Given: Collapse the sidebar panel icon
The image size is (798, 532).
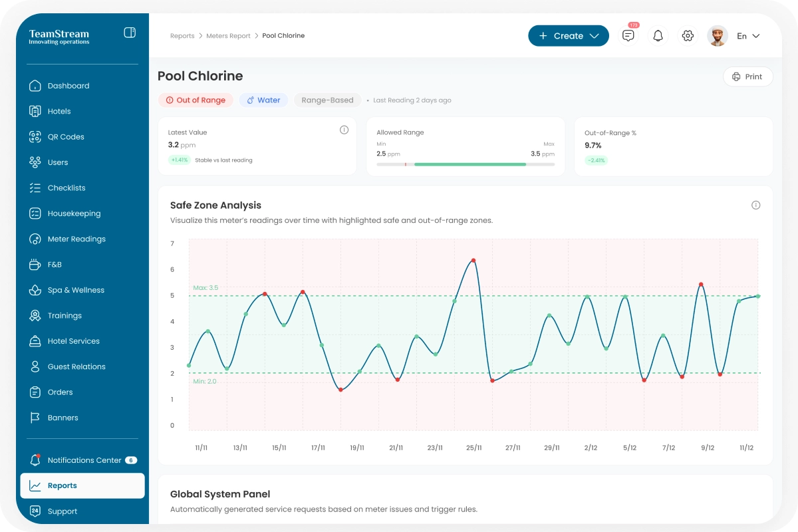Looking at the screenshot, I should tap(130, 33).
